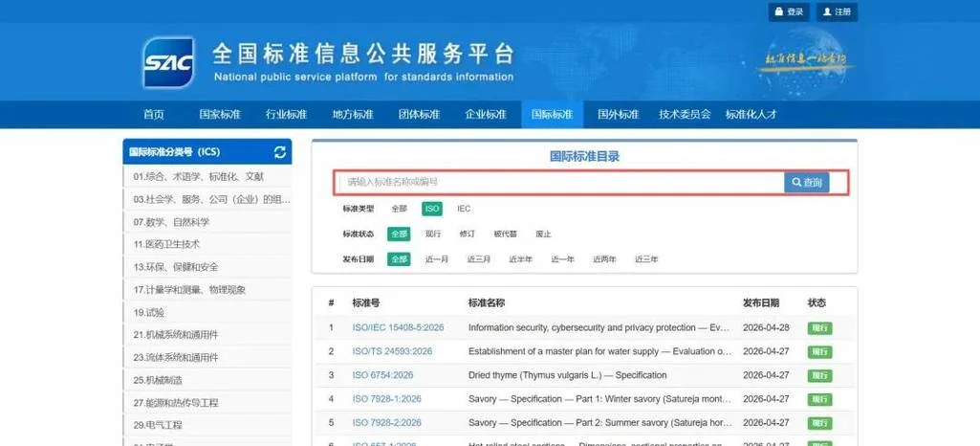The width and height of the screenshot is (980, 446).
Task: Open standard ISO/TS 24593:2026 link
Action: tap(392, 351)
